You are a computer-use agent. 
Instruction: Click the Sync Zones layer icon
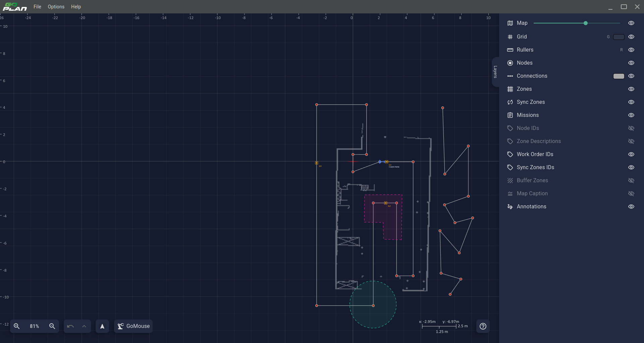point(510,102)
